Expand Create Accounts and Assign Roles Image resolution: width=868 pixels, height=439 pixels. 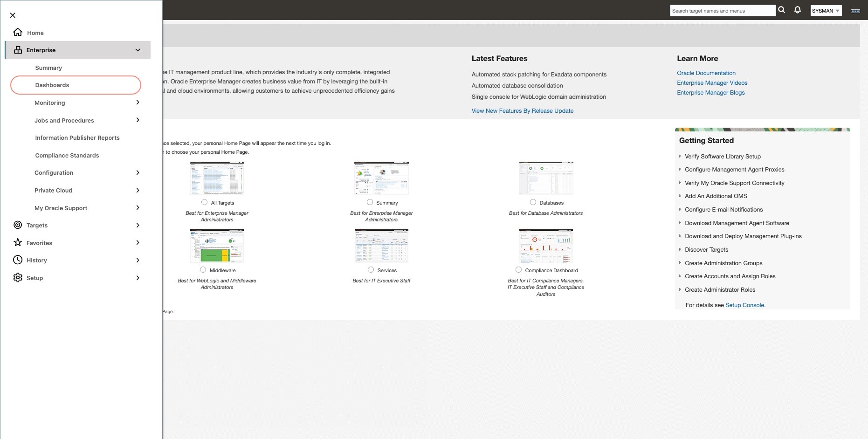coord(680,276)
